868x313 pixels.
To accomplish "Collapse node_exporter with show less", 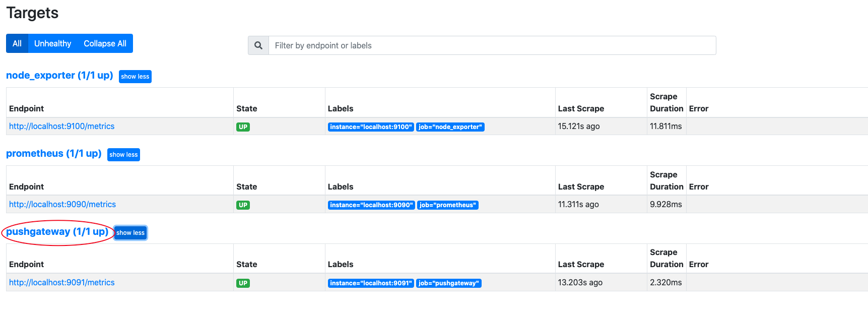I will point(135,77).
